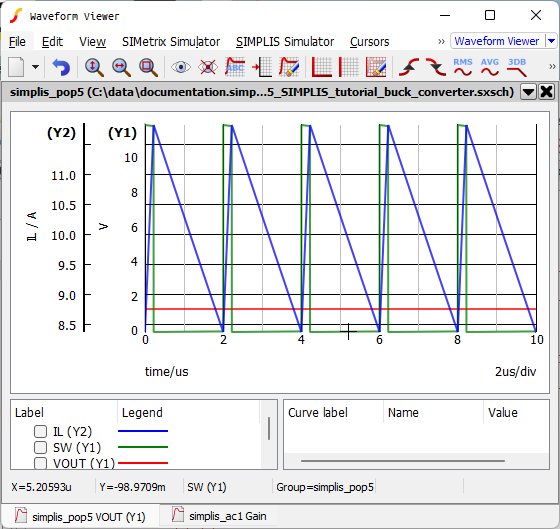Click the hide curves crossed eye icon
The image size is (560, 529).
(x=208, y=67)
